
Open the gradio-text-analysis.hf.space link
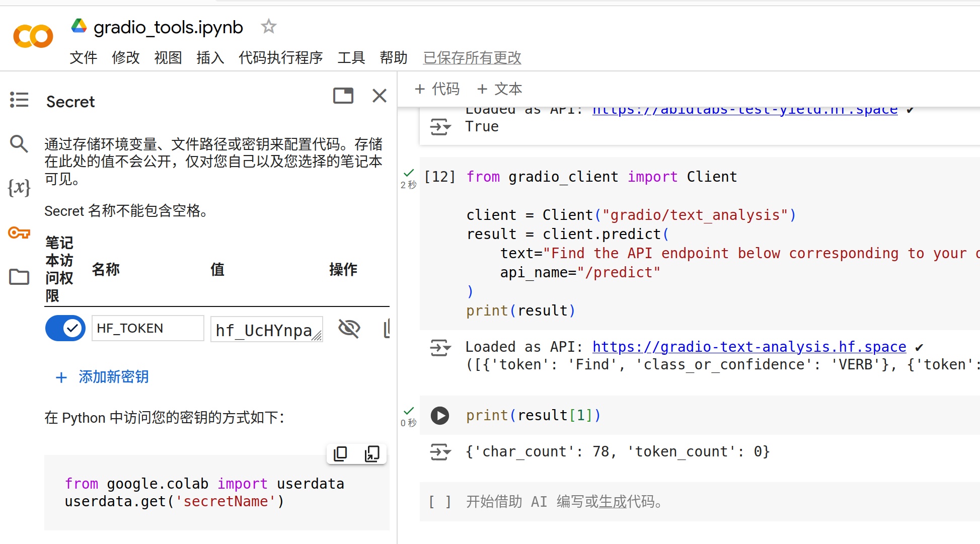coord(748,347)
